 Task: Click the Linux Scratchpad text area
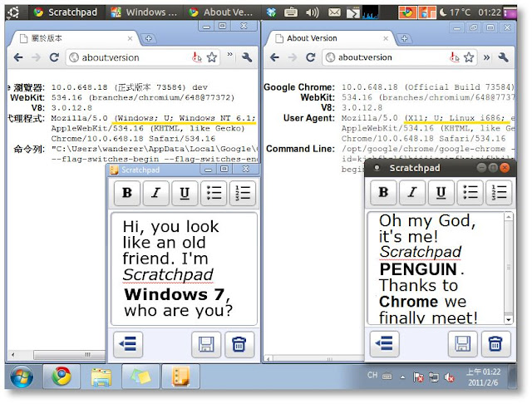click(436, 268)
